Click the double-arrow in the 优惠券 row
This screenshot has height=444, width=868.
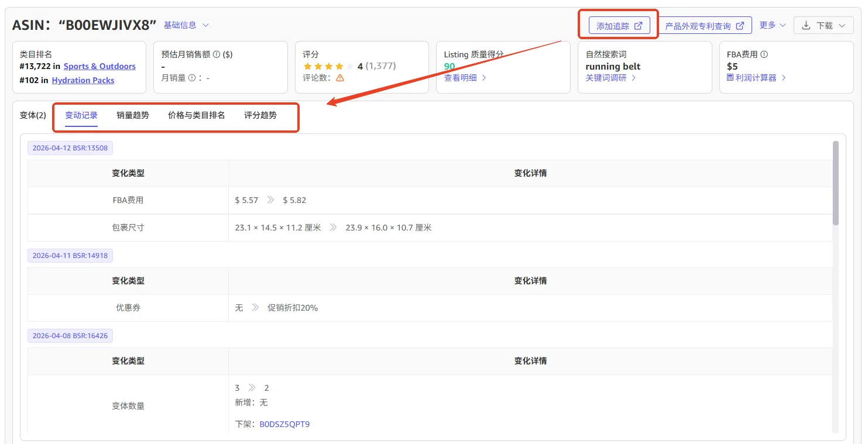pos(255,308)
